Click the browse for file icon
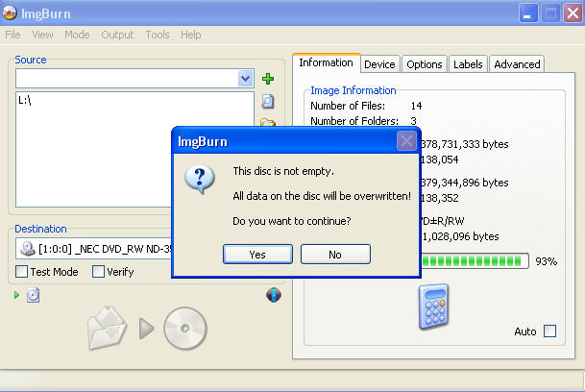The width and height of the screenshot is (585, 392). pos(267,101)
